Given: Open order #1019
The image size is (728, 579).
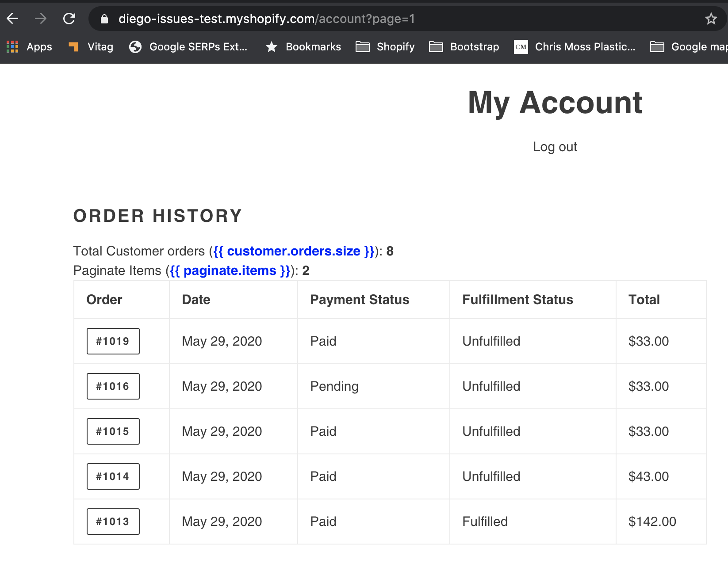Looking at the screenshot, I should coord(113,341).
